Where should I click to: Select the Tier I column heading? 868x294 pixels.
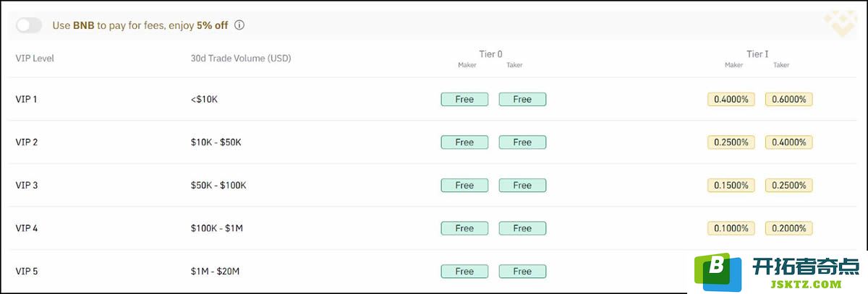(757, 53)
